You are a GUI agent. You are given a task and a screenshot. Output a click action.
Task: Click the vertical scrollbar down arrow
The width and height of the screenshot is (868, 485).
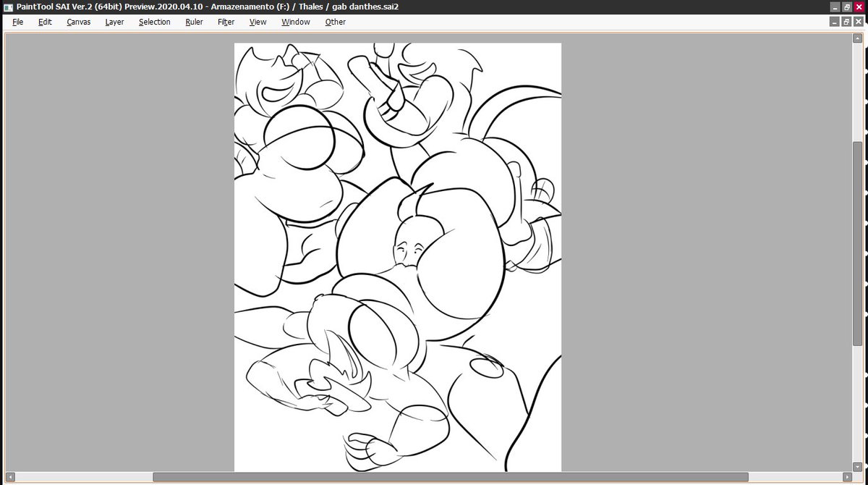[858, 467]
